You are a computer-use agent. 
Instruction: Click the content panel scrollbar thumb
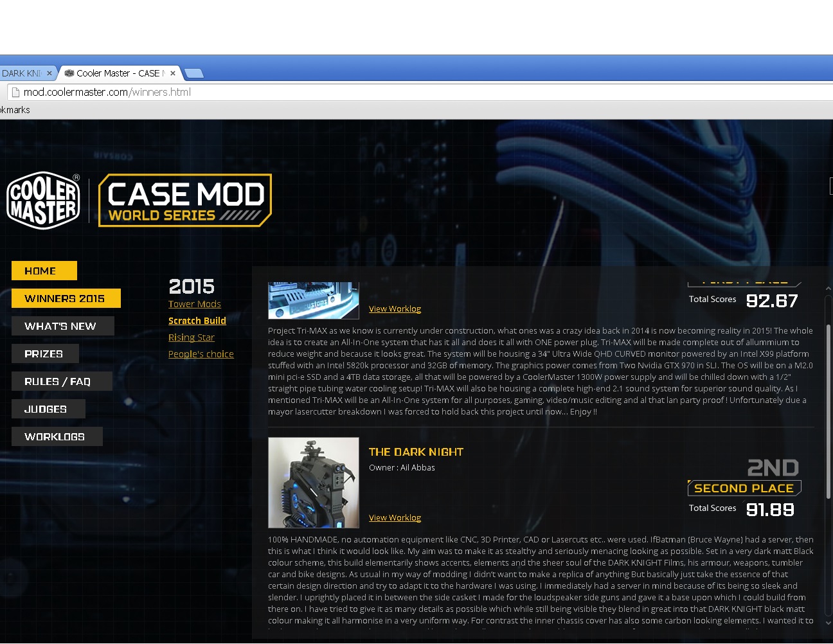[829, 411]
